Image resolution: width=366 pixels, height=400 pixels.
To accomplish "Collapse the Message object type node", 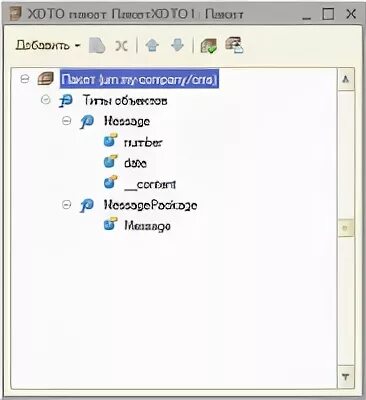I will click(x=67, y=120).
